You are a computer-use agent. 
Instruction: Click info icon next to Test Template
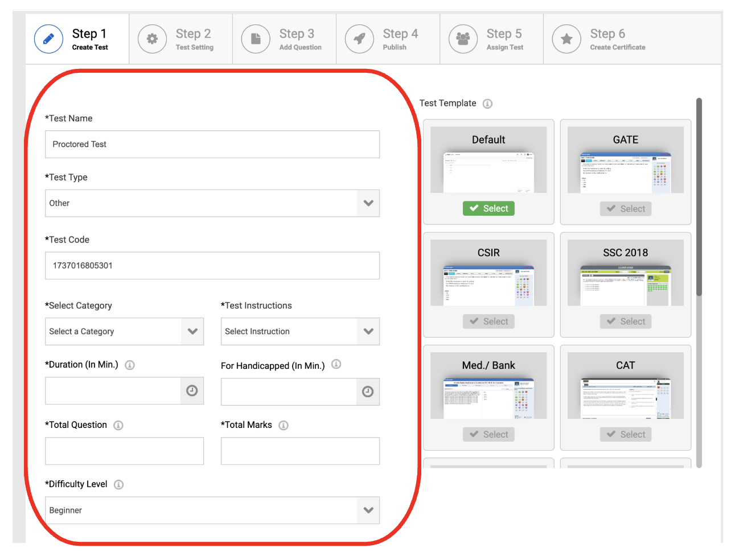(x=487, y=104)
